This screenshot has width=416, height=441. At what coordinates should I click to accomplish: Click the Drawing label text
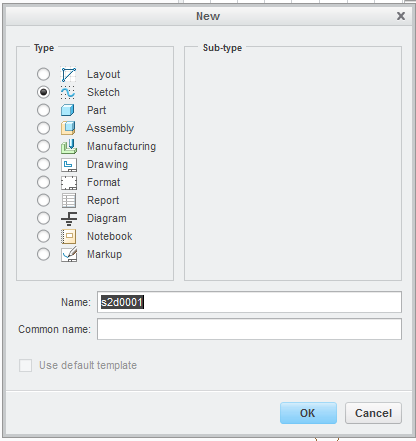[x=108, y=164]
